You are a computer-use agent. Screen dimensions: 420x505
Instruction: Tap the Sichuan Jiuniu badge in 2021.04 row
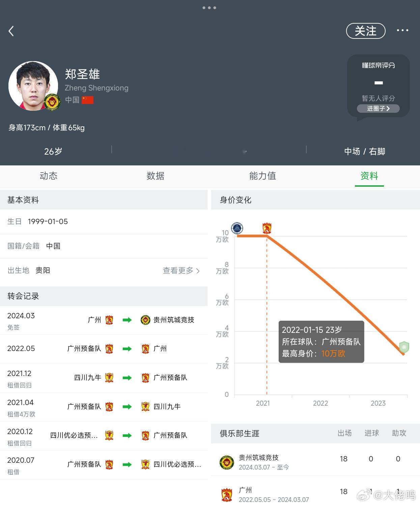pyautogui.click(x=145, y=406)
